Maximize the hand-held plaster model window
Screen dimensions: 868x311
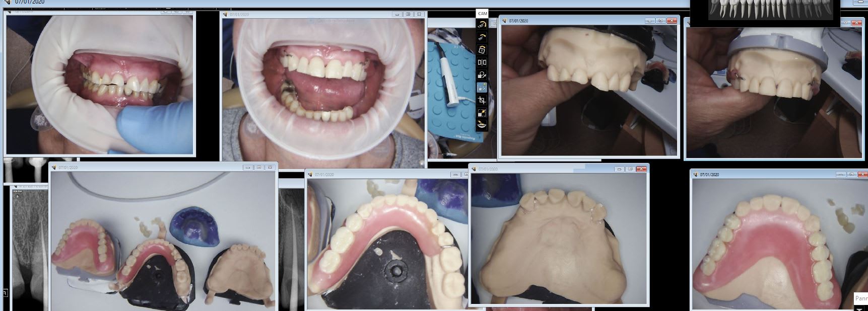[x=660, y=21]
